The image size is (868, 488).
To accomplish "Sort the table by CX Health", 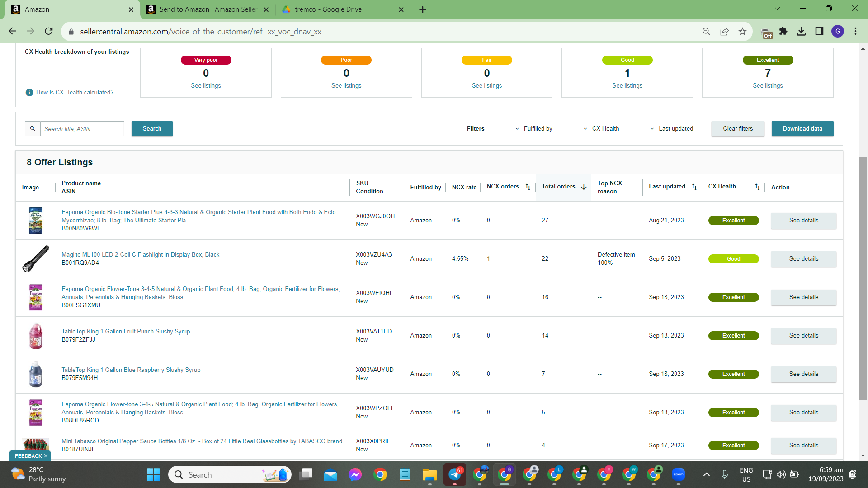I will click(x=757, y=187).
